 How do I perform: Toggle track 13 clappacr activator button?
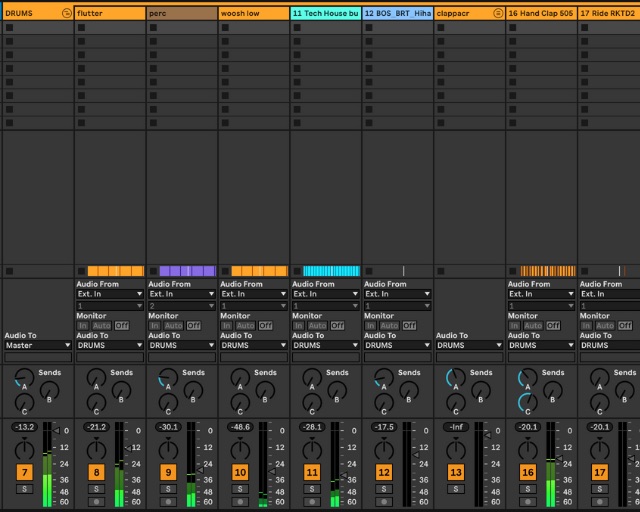[456, 471]
